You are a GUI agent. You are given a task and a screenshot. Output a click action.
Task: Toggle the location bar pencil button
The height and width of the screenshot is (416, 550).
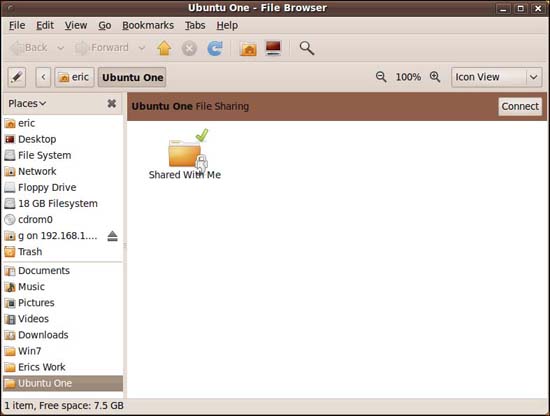click(16, 77)
